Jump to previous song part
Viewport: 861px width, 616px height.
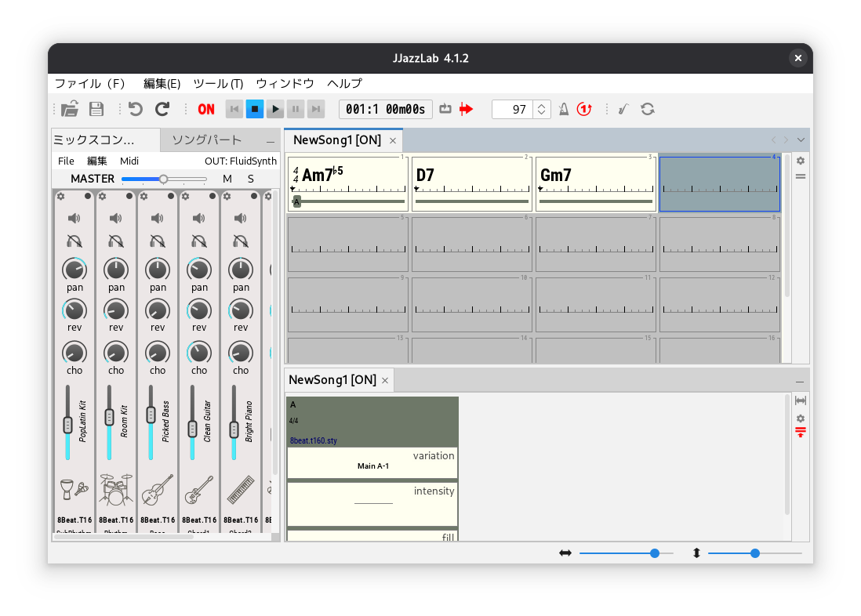(234, 109)
